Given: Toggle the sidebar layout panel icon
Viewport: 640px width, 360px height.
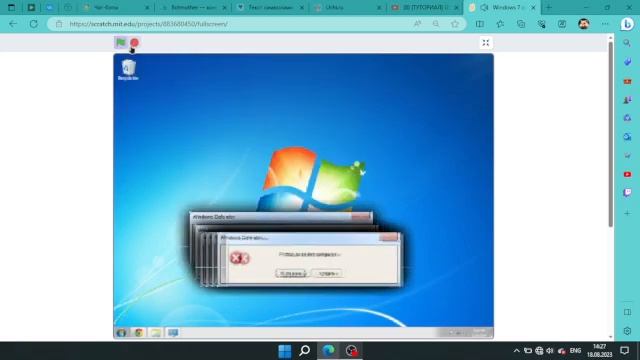Looking at the screenshot, I should point(627,312).
